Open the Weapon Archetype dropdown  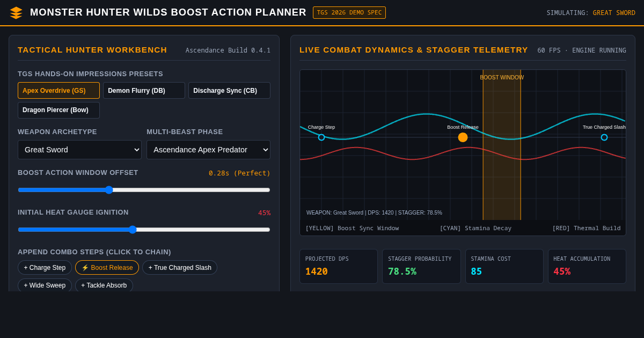pyautogui.click(x=79, y=150)
